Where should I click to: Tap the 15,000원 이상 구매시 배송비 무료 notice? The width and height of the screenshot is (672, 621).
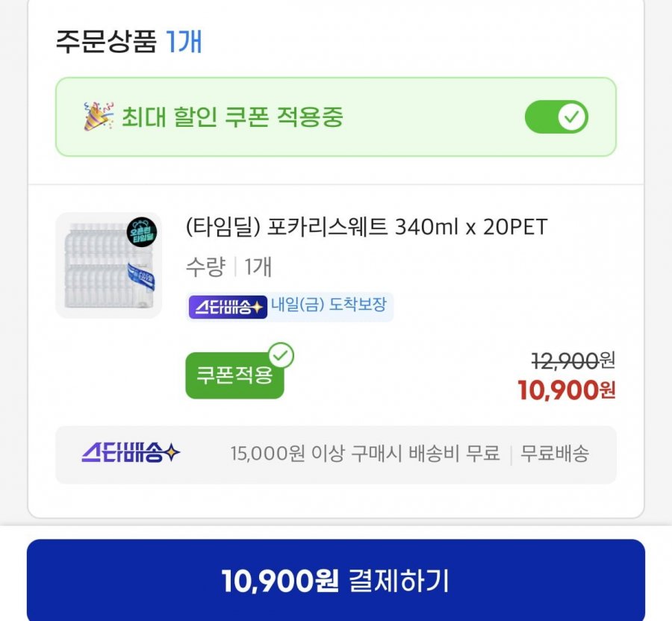(365, 453)
